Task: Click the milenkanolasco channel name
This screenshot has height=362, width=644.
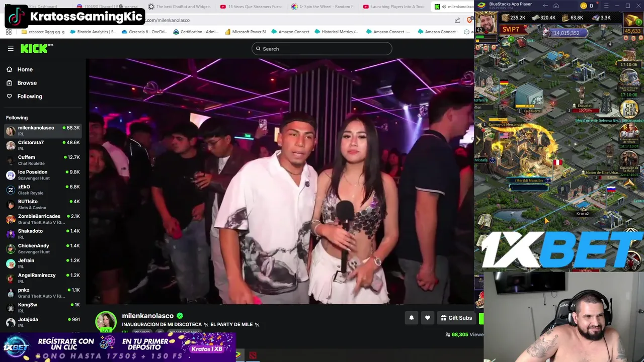Action: coord(147,316)
